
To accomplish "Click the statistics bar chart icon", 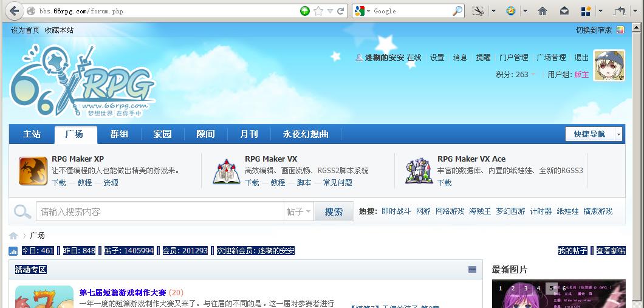I will coord(13,251).
